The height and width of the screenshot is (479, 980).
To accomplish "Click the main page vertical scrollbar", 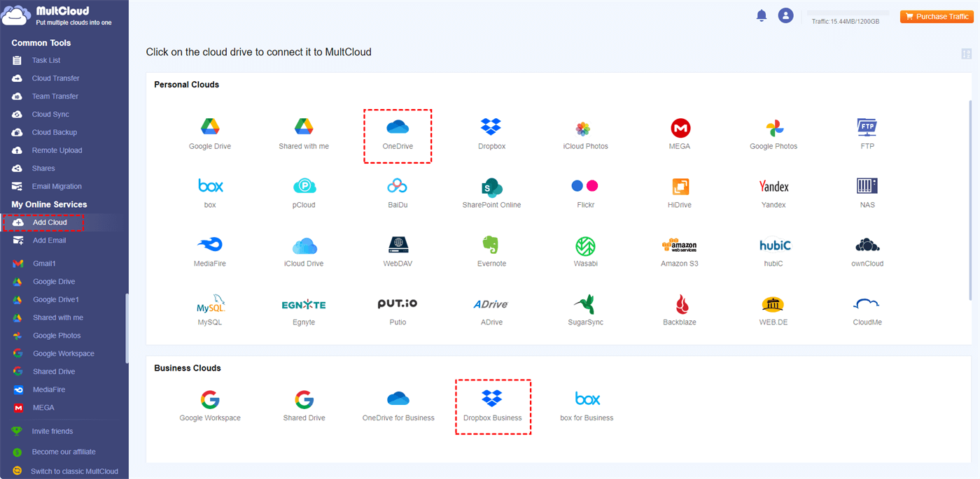I will 969,199.
